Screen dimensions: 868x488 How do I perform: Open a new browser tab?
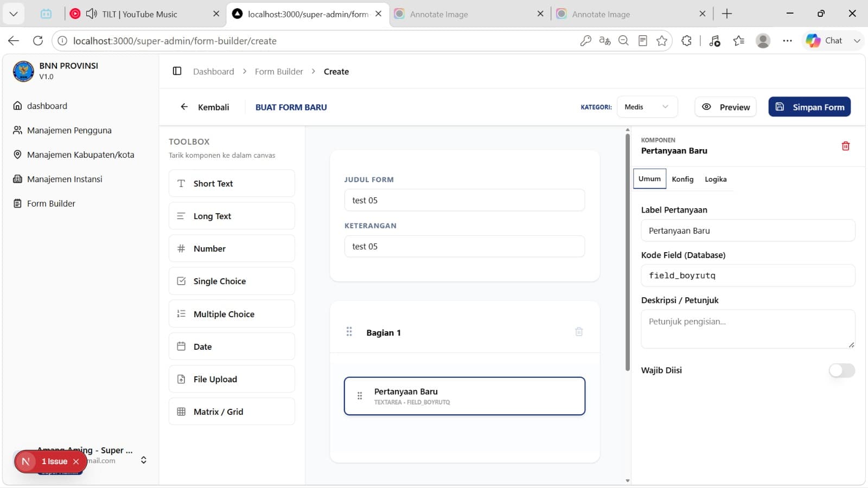pyautogui.click(x=727, y=14)
